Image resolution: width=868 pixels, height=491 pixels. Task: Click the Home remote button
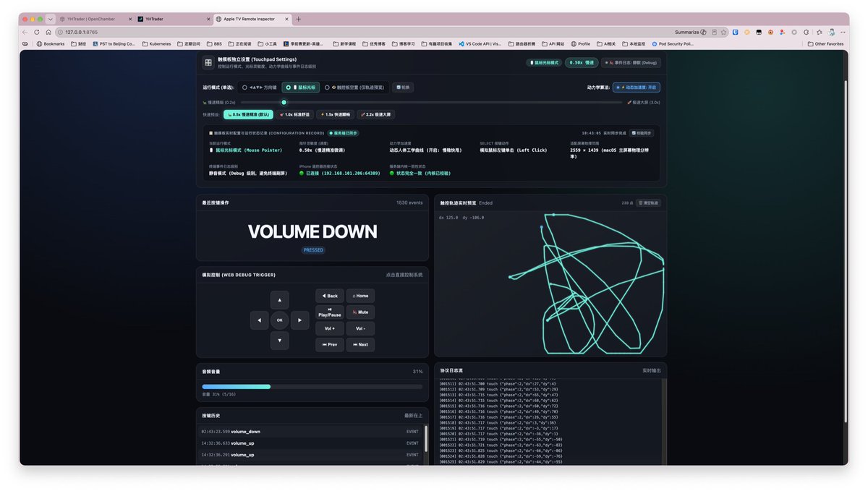pos(360,296)
